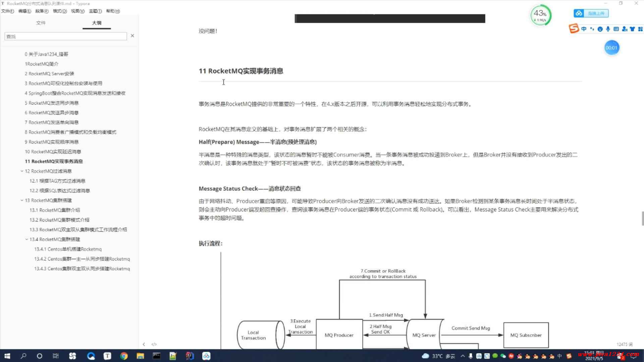The height and width of the screenshot is (362, 644).
Task: Click the Baidu cloud upload button
Action: (591, 13)
